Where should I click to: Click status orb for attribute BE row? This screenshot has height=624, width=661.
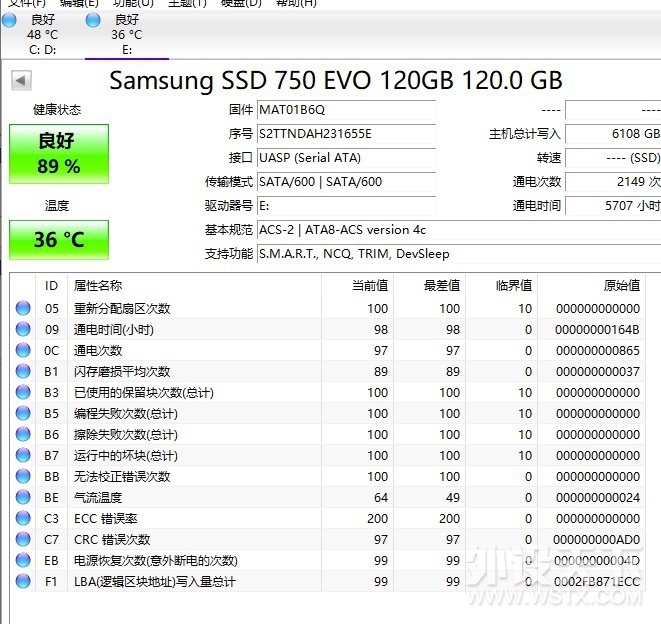click(x=23, y=498)
